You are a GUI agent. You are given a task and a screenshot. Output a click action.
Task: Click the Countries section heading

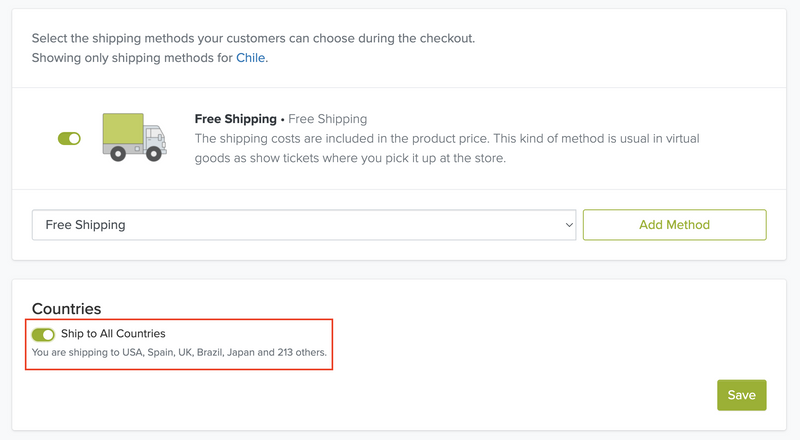click(x=66, y=309)
